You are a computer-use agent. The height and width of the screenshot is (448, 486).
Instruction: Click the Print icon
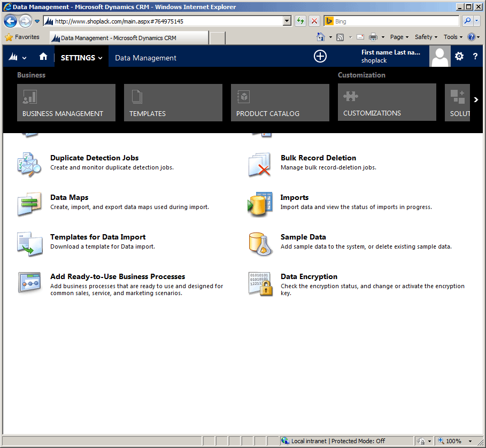[x=373, y=37]
